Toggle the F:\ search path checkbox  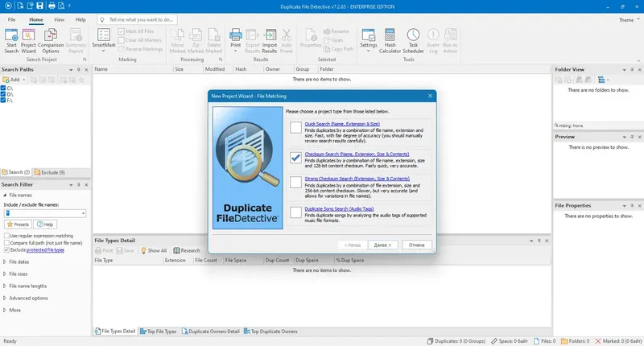tap(3, 100)
